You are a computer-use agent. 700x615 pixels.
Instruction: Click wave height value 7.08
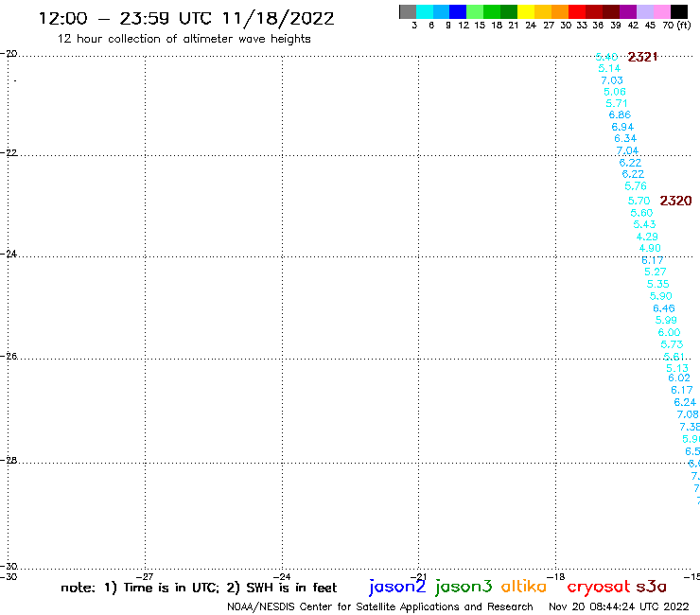point(688,414)
